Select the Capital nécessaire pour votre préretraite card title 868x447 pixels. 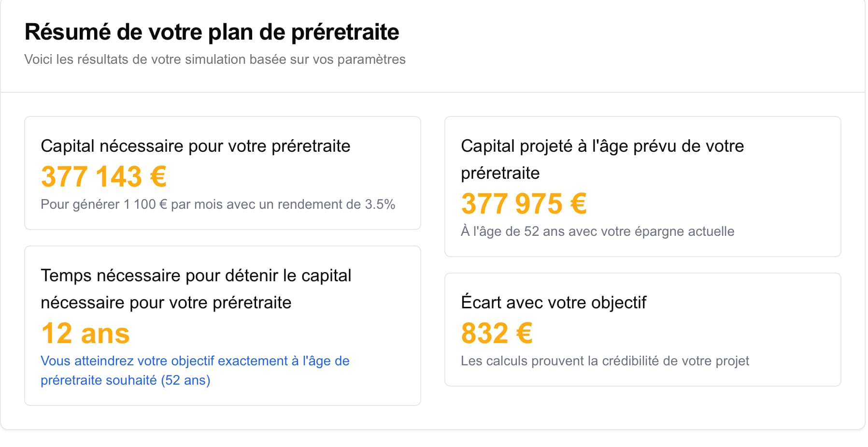196,146
